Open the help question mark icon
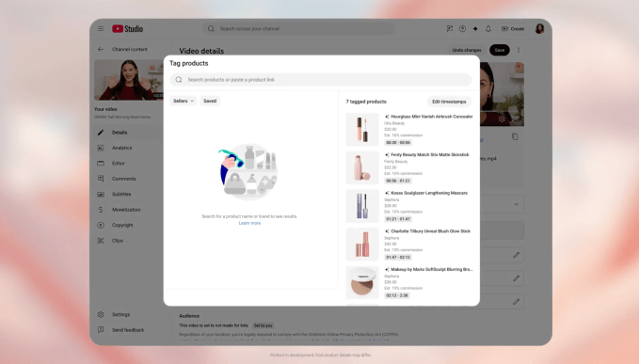This screenshot has height=364, width=639. click(462, 29)
